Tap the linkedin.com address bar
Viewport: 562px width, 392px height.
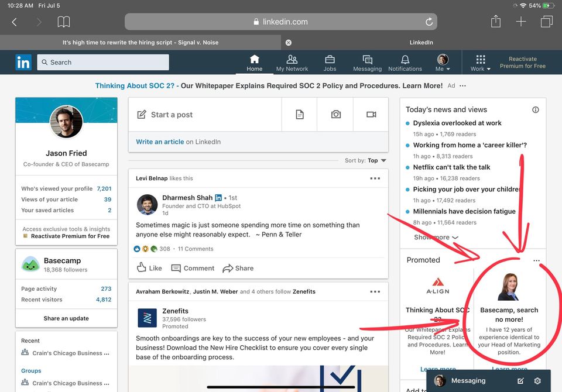pyautogui.click(x=280, y=22)
